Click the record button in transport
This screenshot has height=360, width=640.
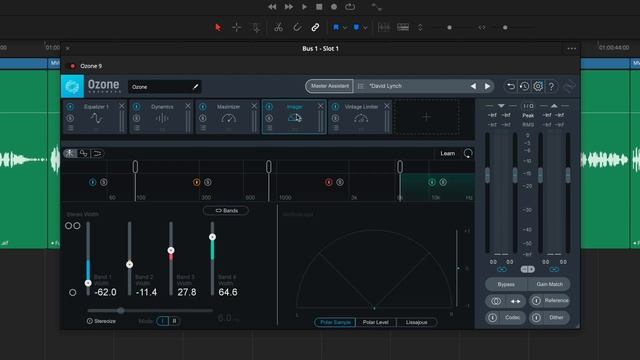(334, 7)
